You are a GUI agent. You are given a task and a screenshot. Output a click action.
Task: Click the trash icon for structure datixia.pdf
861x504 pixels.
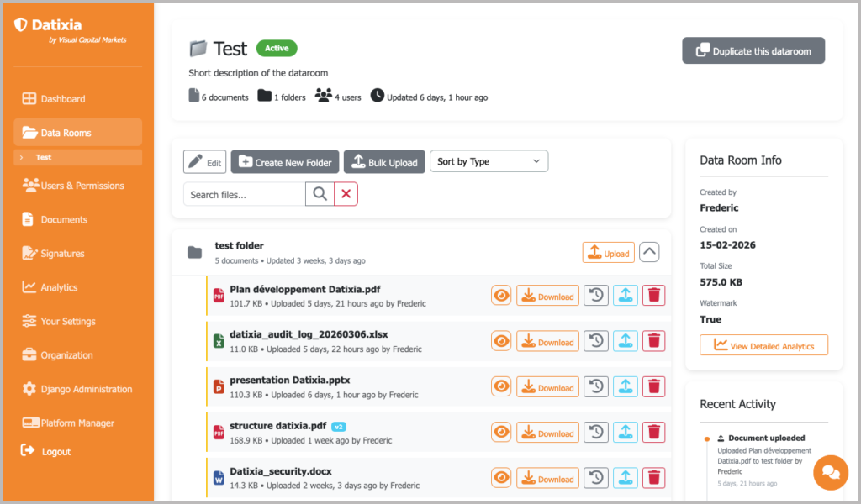point(653,433)
